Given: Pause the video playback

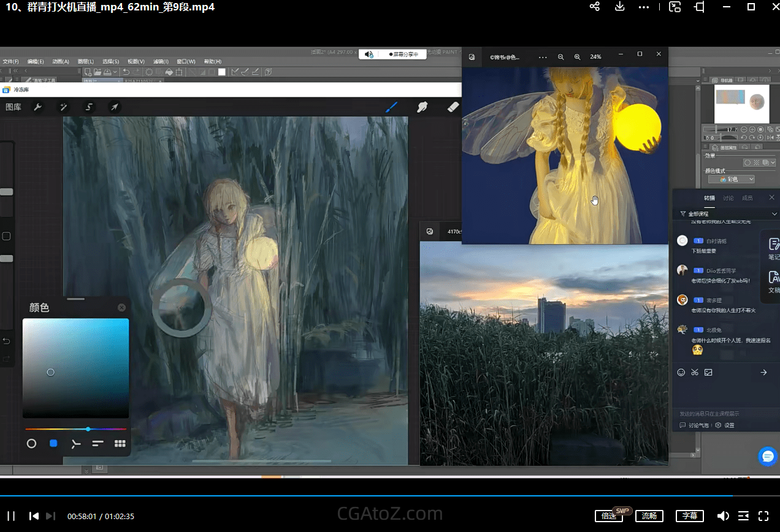Looking at the screenshot, I should coord(11,516).
